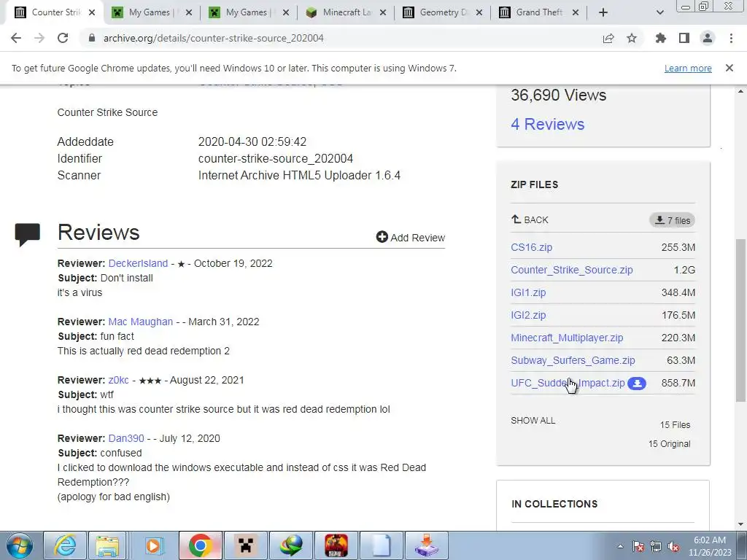Go back to the previous page
Image resolution: width=747 pixels, height=560 pixels.
(x=16, y=38)
